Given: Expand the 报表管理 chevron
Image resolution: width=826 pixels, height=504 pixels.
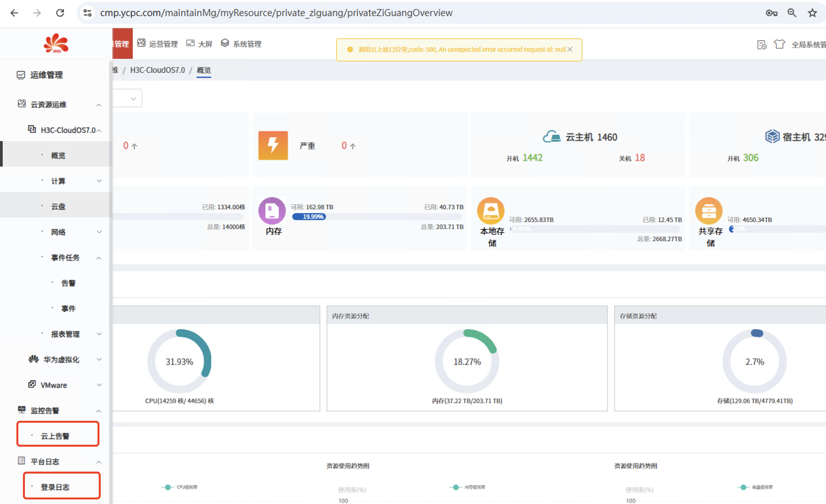Looking at the screenshot, I should click(x=99, y=334).
